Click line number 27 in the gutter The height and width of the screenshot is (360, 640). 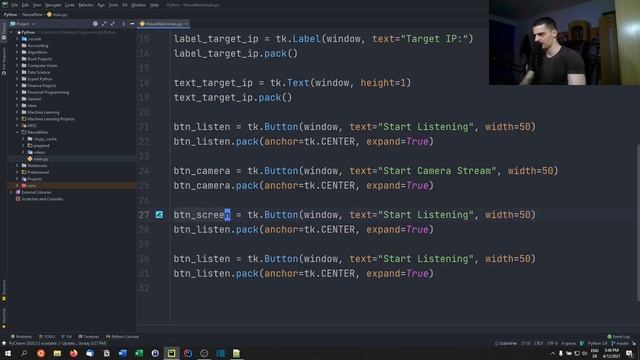(x=144, y=215)
